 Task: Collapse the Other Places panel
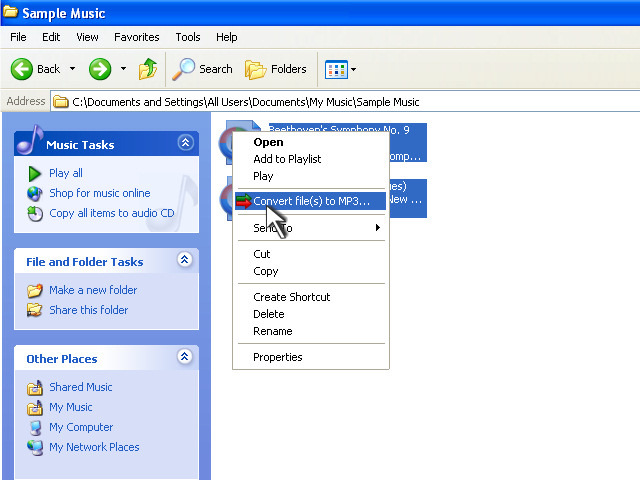(184, 357)
